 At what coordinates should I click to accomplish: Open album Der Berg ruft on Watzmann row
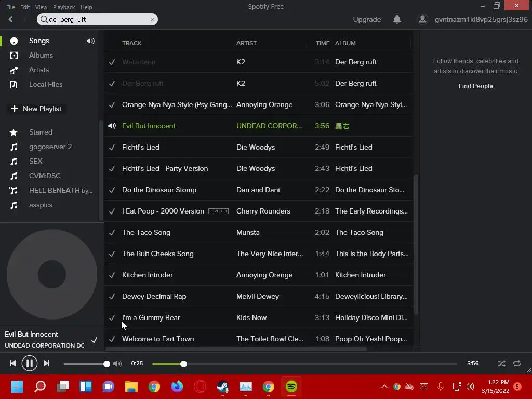355,62
